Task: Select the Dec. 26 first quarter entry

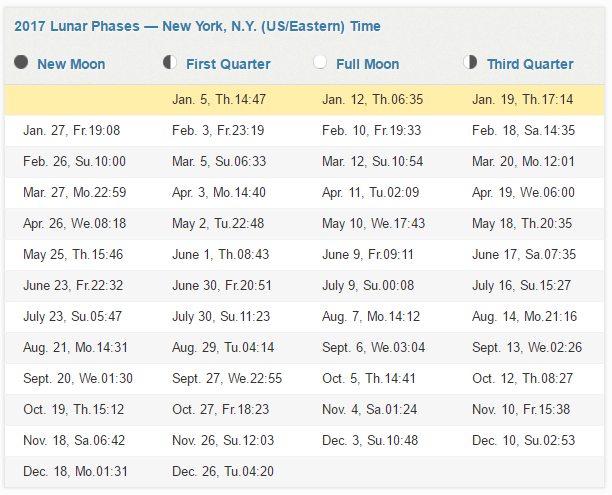Action: coord(223,471)
